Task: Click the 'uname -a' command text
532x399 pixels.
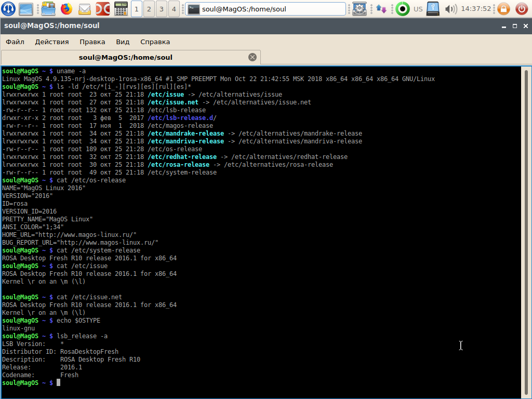Action: coord(71,71)
